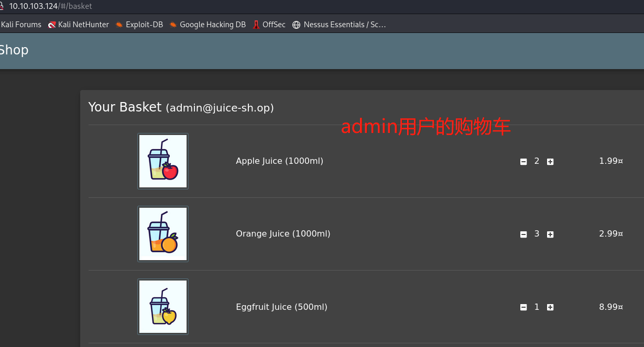Open the Kali NetHunter bookmark

(79, 25)
